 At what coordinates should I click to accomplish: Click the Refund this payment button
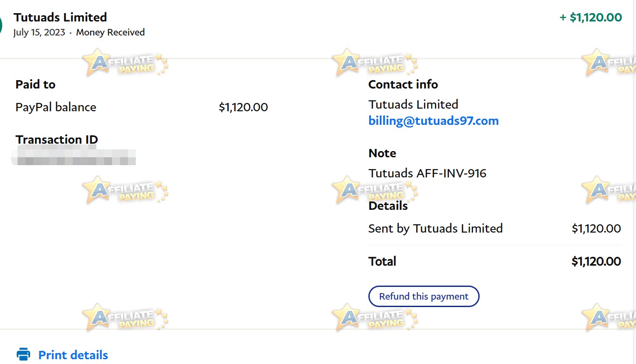pos(424,297)
